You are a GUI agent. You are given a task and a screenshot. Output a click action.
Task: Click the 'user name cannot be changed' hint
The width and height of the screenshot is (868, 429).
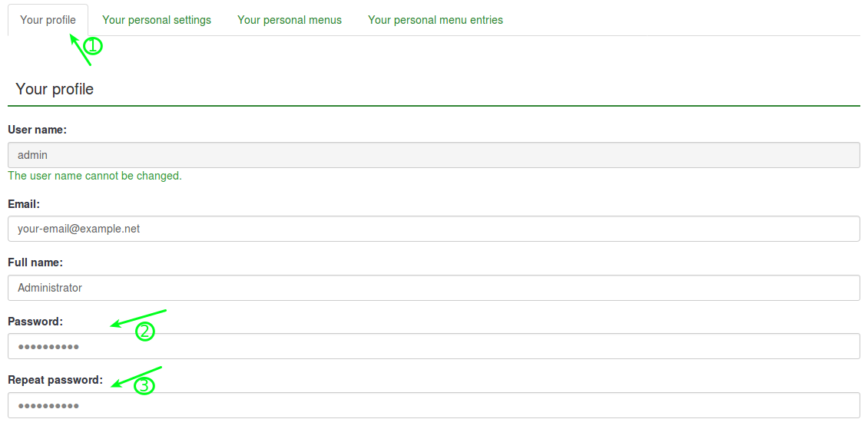point(94,176)
